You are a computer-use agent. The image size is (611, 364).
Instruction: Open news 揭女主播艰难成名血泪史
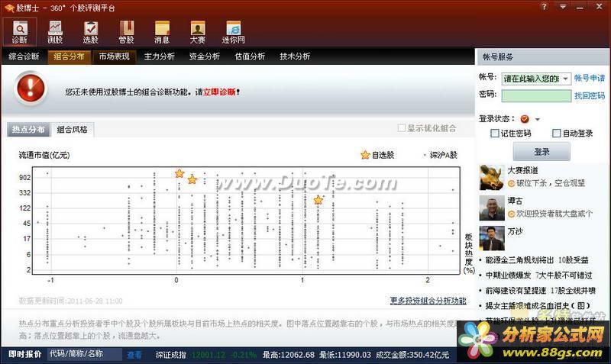[x=538, y=305]
